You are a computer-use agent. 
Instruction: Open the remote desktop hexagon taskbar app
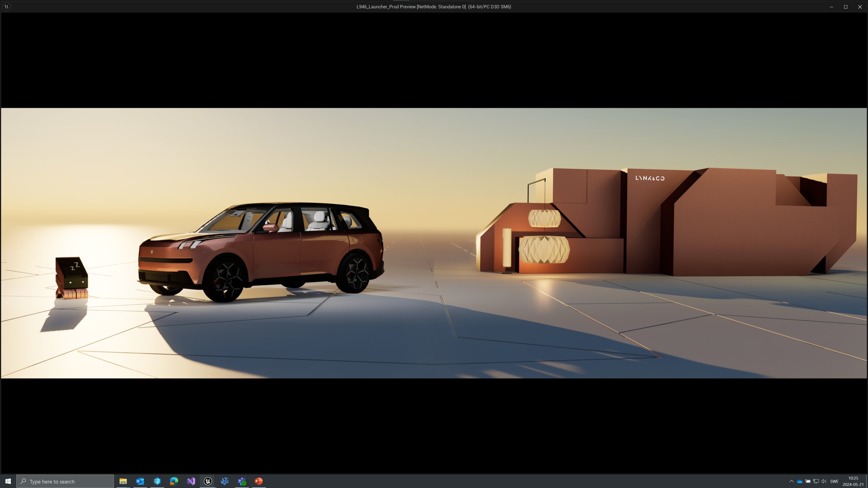click(157, 481)
